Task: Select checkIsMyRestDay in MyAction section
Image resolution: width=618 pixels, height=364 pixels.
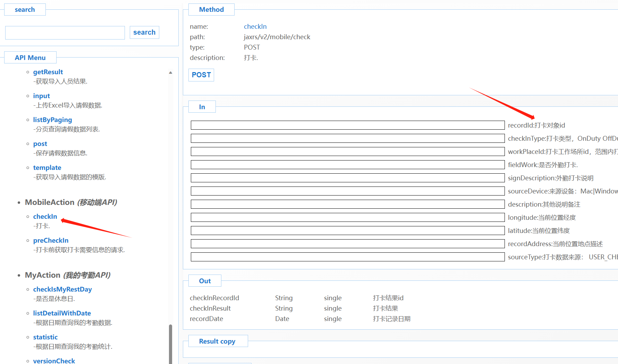Action: point(62,289)
